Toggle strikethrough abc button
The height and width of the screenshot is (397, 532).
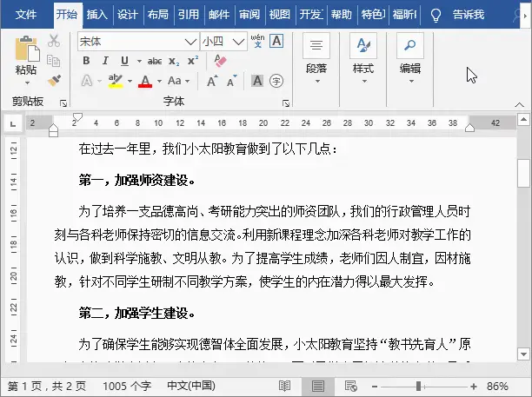click(155, 61)
